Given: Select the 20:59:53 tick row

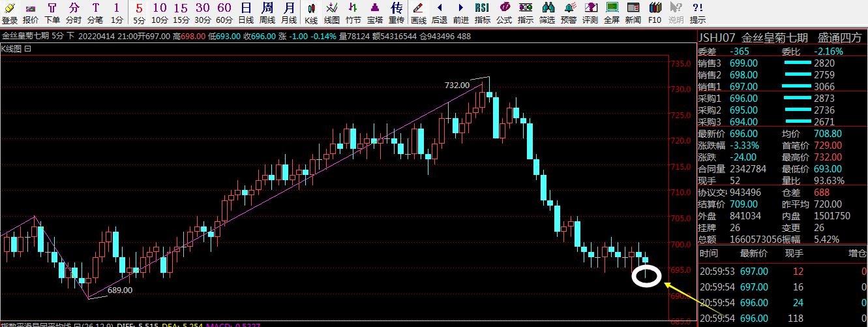Looking at the screenshot, I should click(x=783, y=272).
